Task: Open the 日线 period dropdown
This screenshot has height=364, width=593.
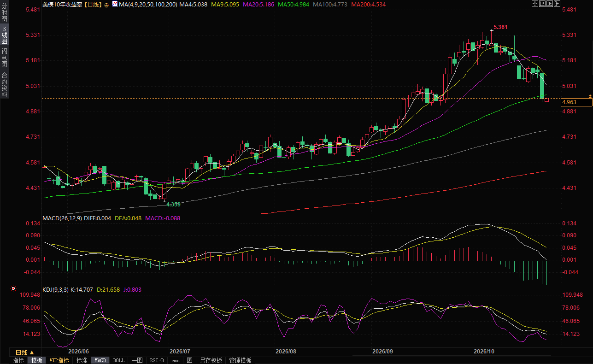Action: 25,352
